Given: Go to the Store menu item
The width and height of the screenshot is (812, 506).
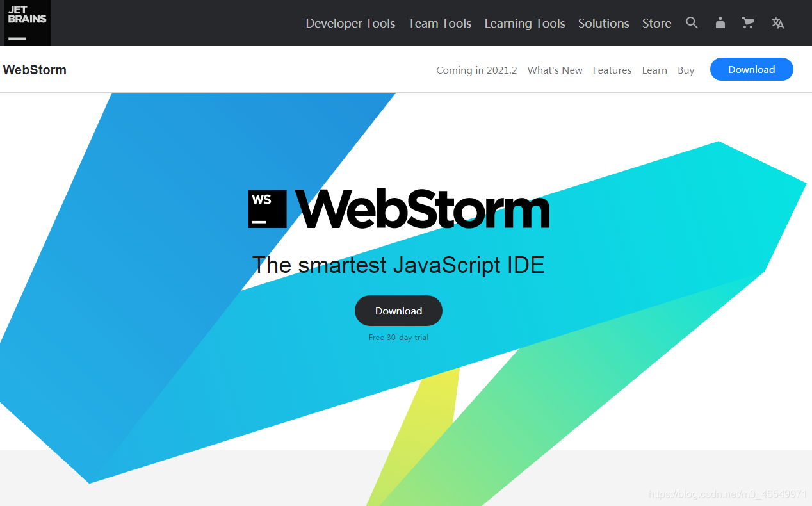Looking at the screenshot, I should click(x=656, y=23).
